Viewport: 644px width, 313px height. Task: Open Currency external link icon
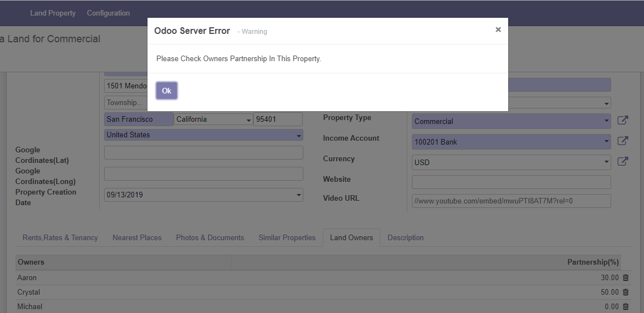coord(623,162)
